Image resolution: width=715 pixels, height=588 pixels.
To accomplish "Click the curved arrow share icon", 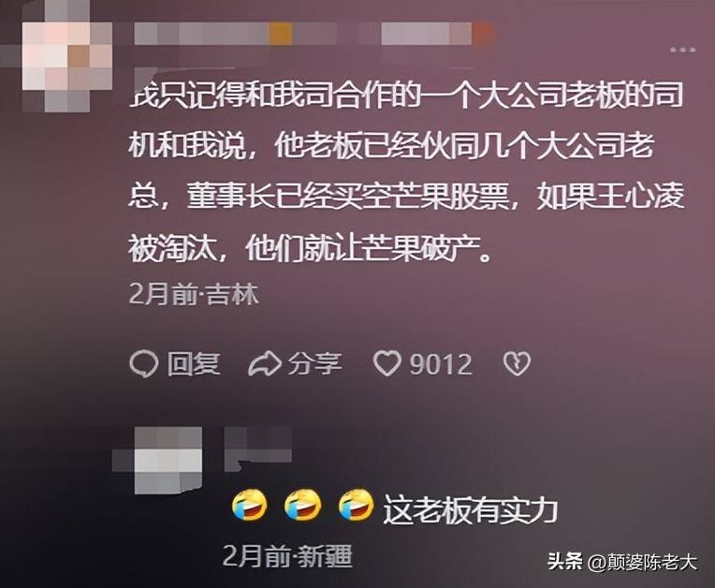I will (265, 363).
